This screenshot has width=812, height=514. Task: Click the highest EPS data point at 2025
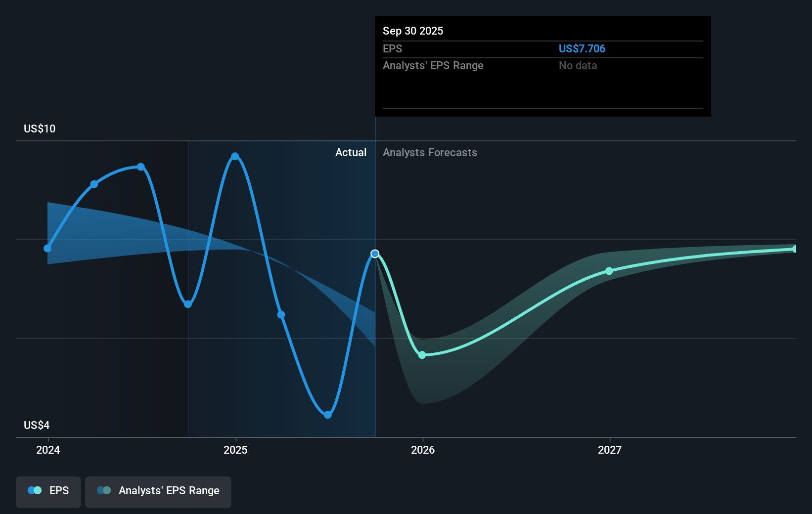click(235, 156)
